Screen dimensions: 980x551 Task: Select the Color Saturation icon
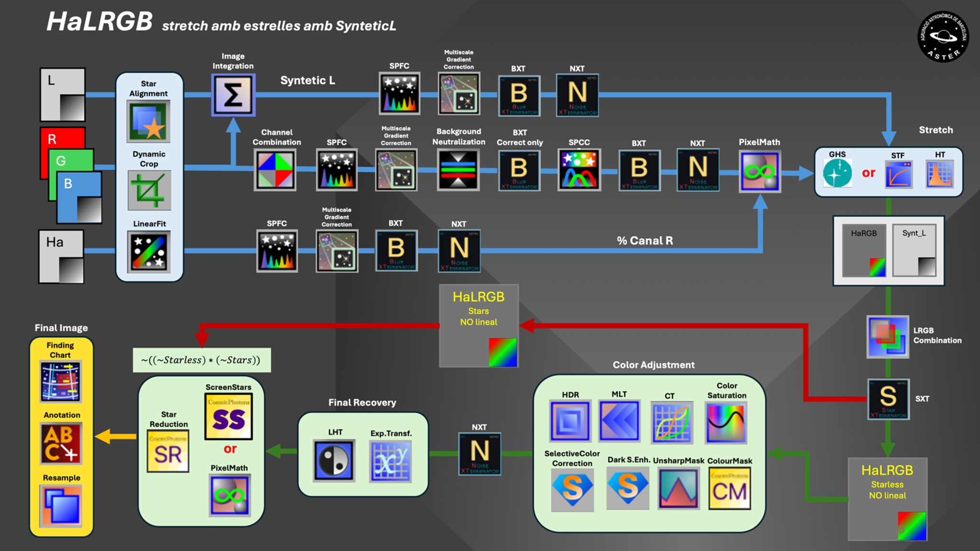pyautogui.click(x=726, y=422)
